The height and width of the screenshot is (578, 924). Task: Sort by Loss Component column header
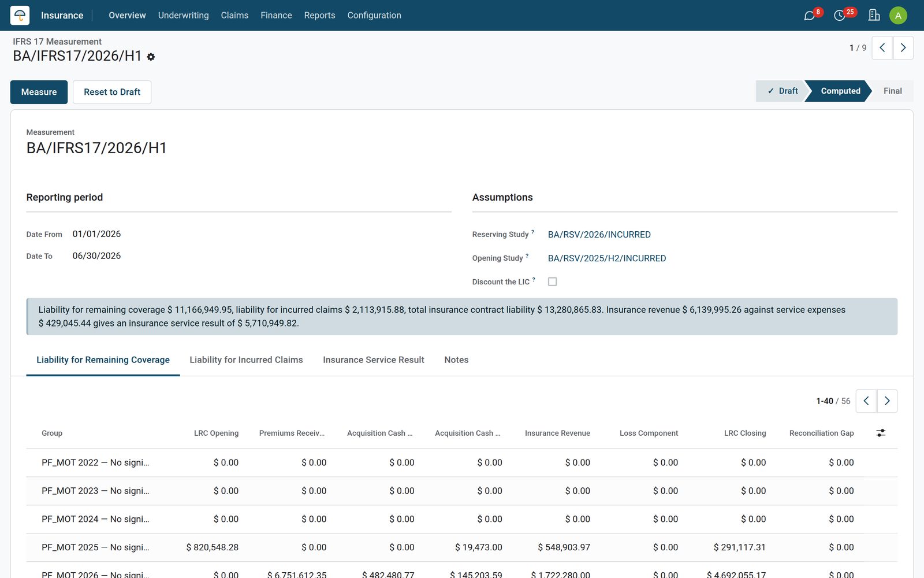click(649, 433)
